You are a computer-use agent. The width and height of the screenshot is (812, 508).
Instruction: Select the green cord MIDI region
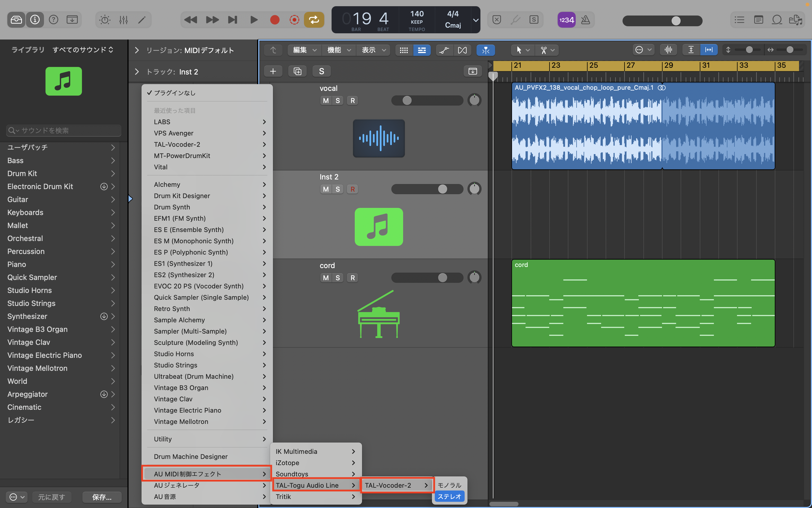pos(643,303)
